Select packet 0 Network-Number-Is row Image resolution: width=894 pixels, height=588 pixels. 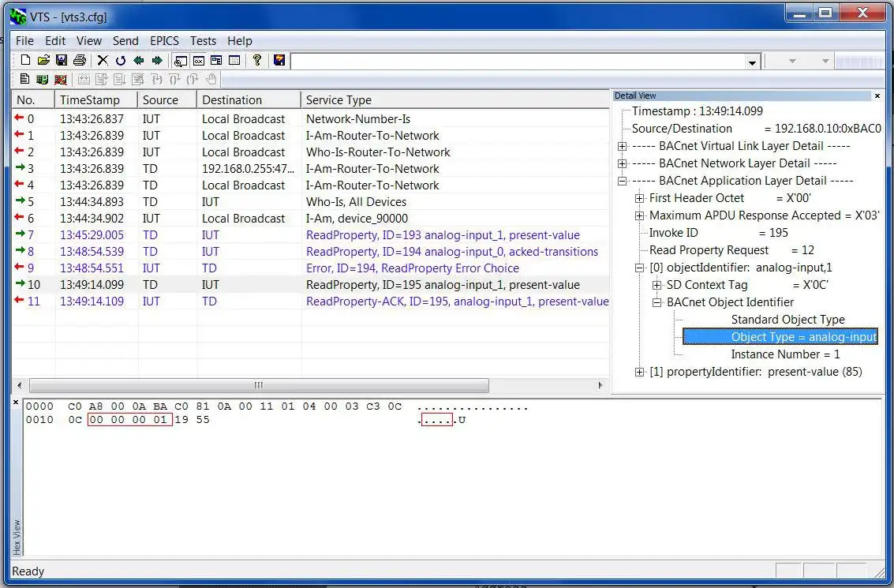[x=311, y=118]
